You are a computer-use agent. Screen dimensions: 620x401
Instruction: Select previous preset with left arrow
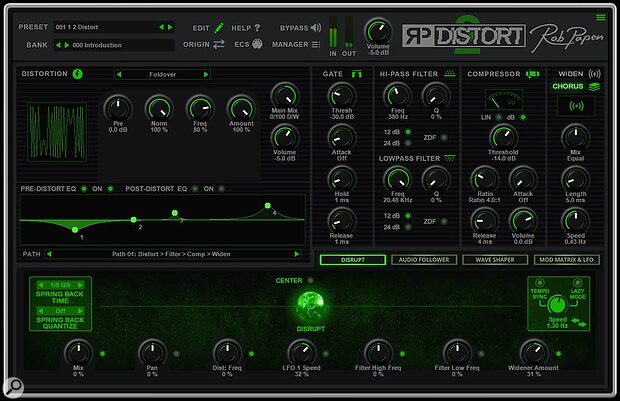click(x=161, y=27)
